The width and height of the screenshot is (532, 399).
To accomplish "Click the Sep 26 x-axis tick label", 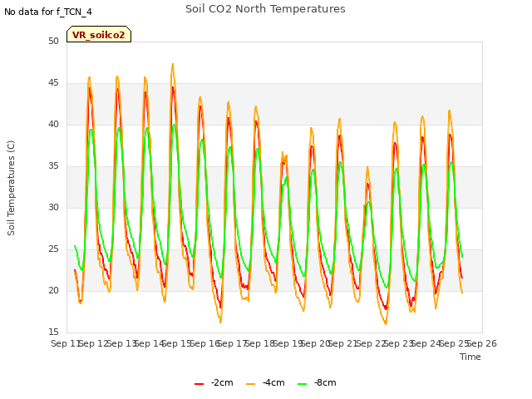I will click(x=482, y=343).
